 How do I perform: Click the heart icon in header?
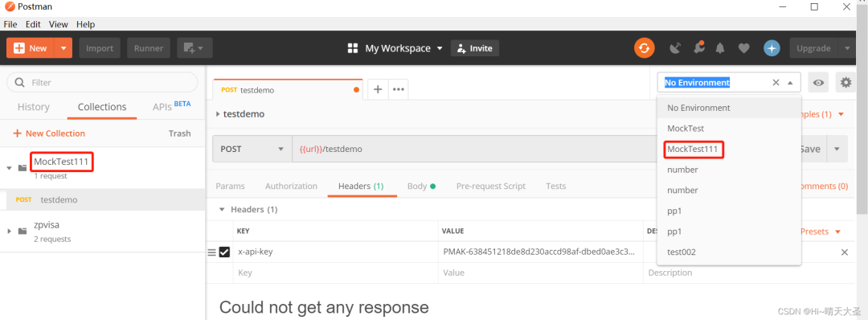click(x=743, y=48)
